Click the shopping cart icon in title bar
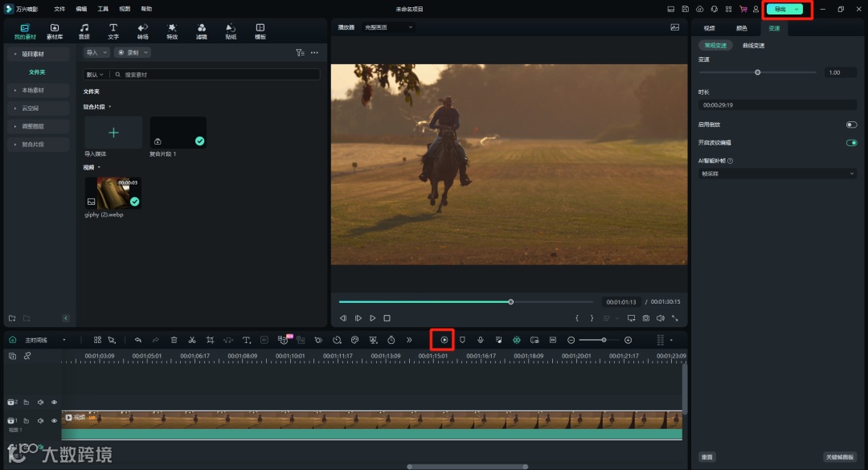The image size is (868, 470). coord(743,9)
